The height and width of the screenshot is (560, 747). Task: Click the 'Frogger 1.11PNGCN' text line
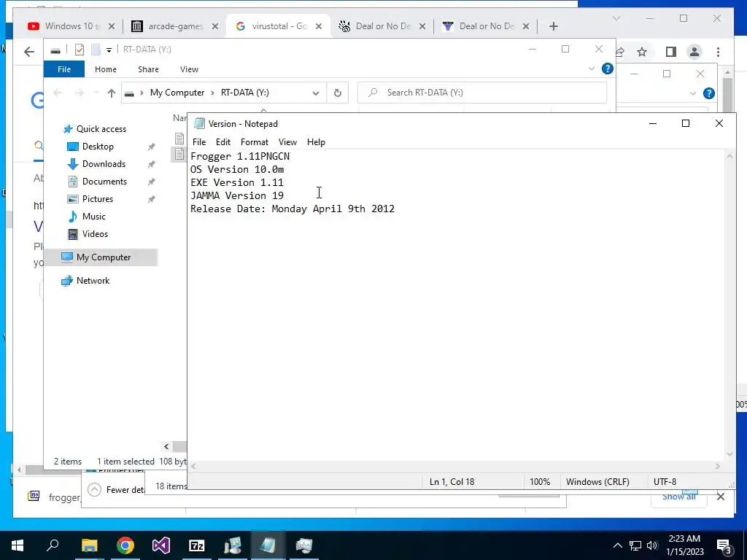coord(239,156)
